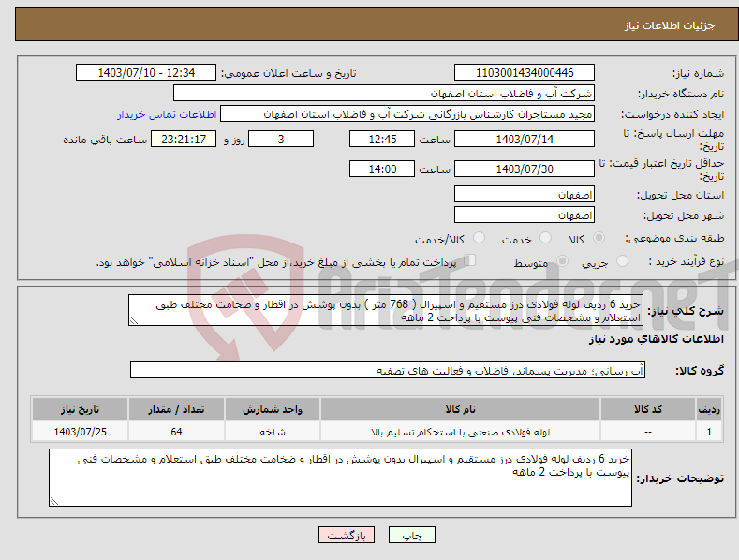
Task: Click the توضیحات خریدار label
Action: coord(680,479)
